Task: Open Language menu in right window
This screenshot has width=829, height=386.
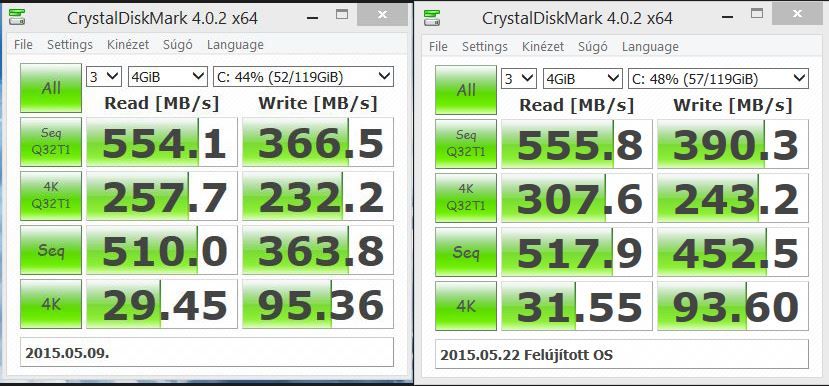Action: pos(650,47)
